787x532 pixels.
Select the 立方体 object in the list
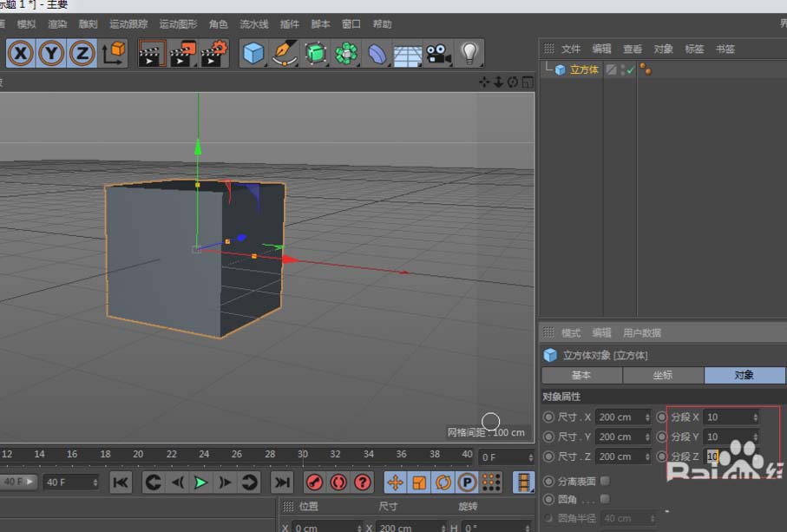(583, 69)
